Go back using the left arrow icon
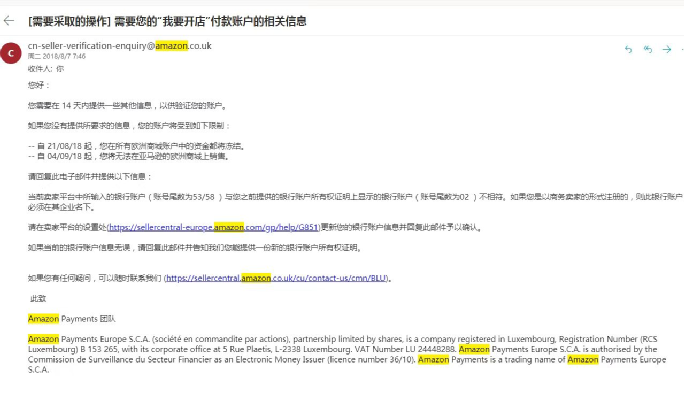The width and height of the screenshot is (684, 405). click(9, 21)
